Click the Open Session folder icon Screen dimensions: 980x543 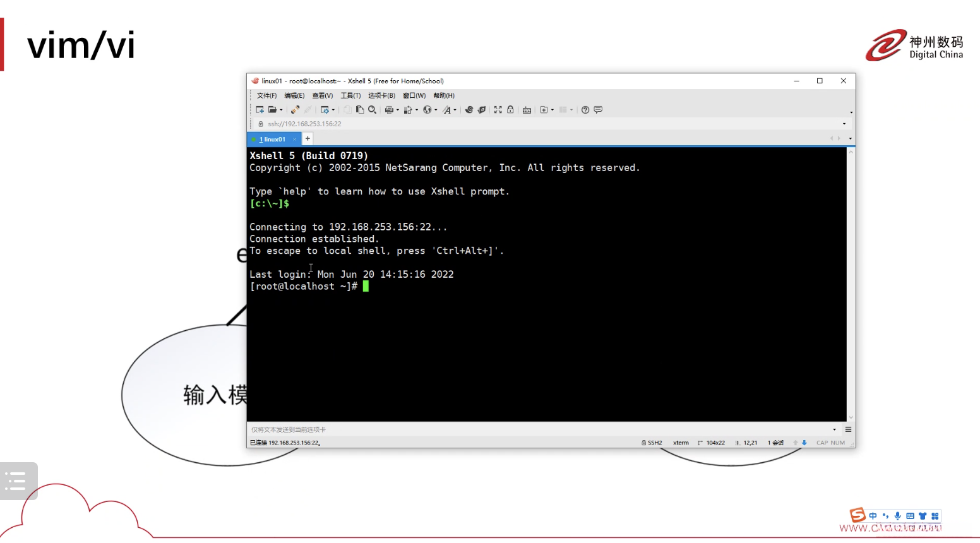[272, 110]
